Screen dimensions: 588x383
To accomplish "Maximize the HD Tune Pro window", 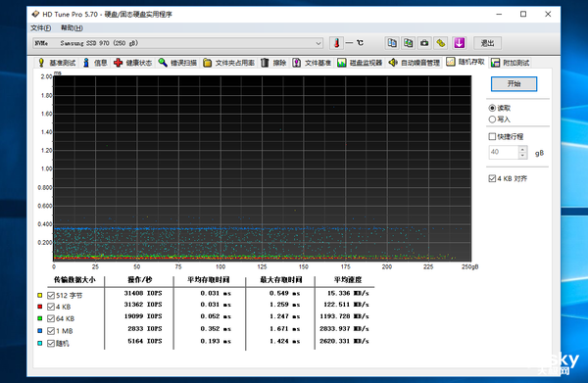I will pos(523,15).
